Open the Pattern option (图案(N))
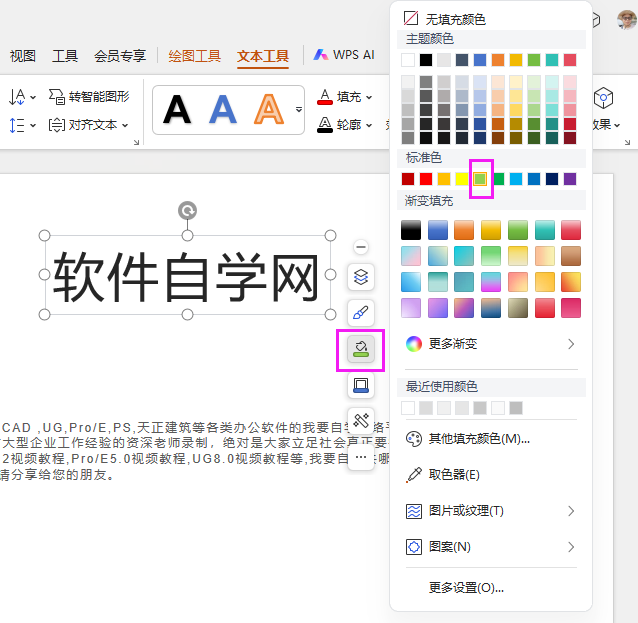 coord(450,547)
